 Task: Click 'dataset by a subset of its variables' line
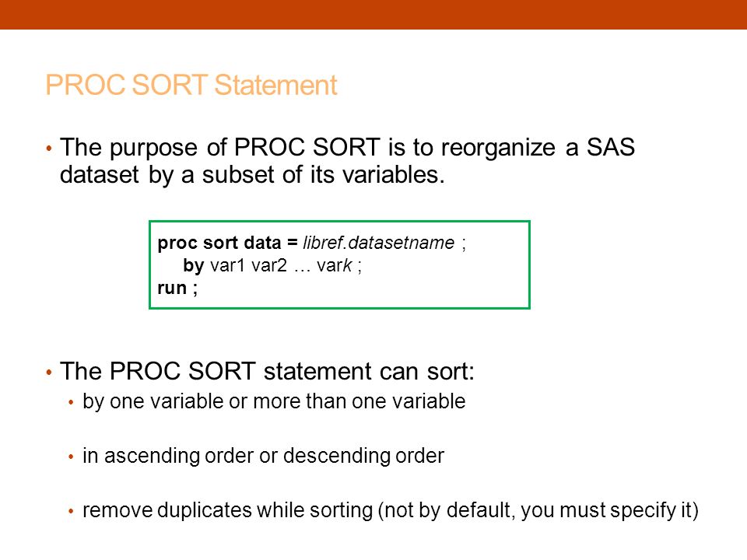(x=252, y=175)
